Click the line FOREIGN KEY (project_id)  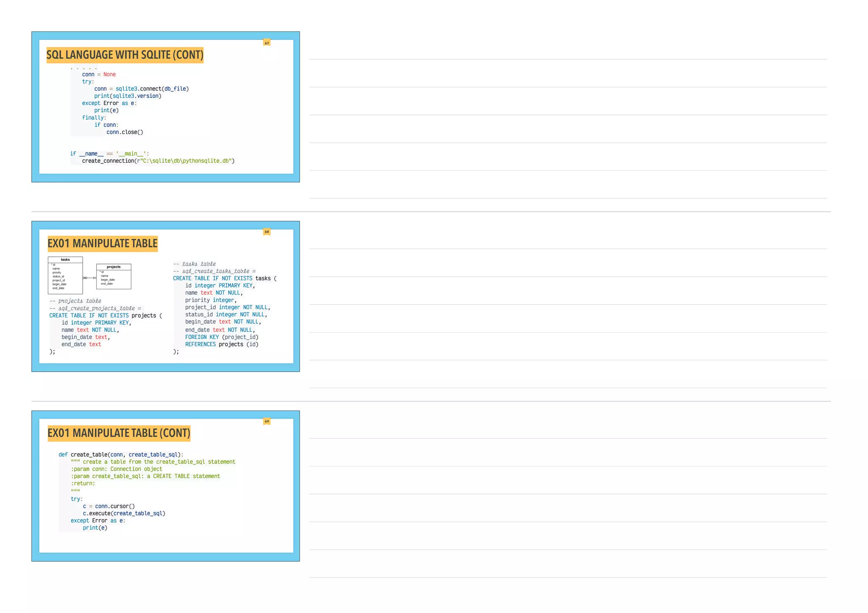coord(222,337)
